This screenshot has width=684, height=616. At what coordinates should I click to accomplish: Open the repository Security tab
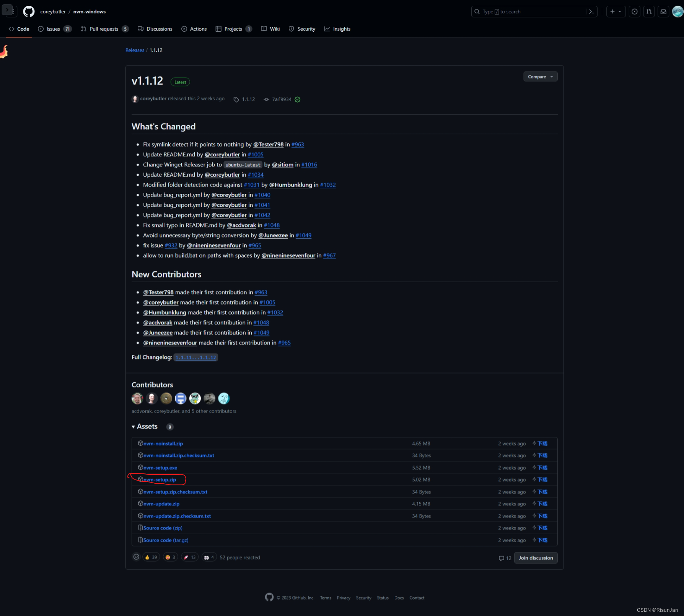point(302,29)
